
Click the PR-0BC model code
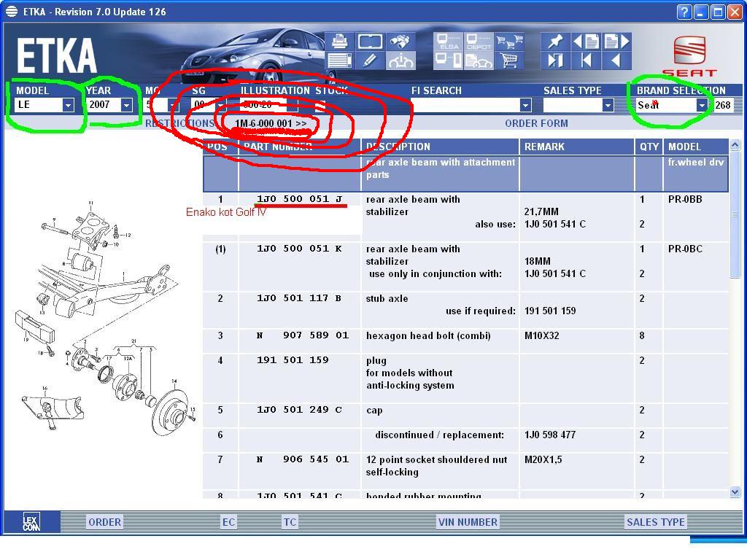point(685,249)
